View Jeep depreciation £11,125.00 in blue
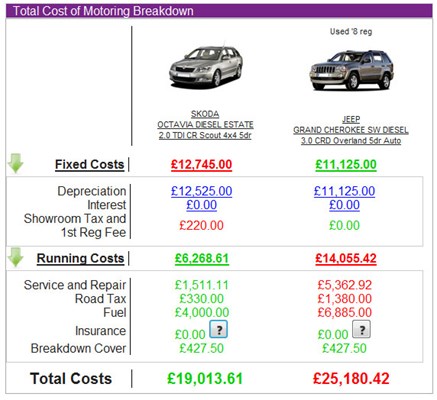Image resolution: width=437 pixels, height=400 pixels. click(344, 191)
